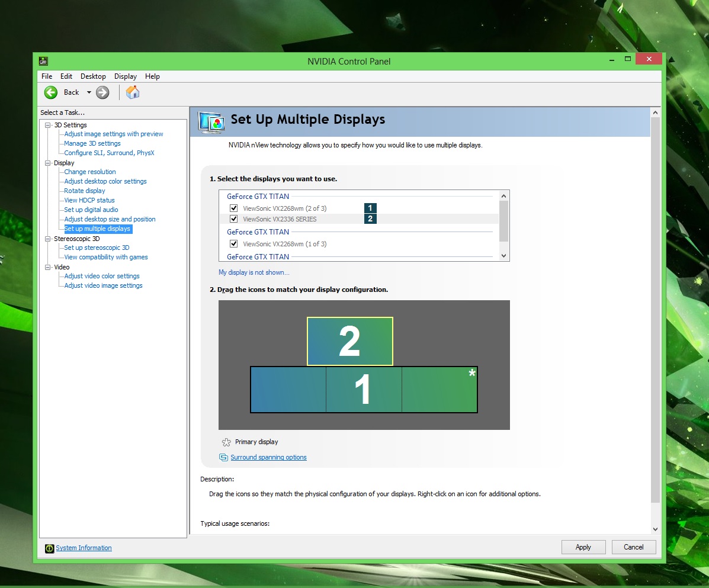Open the Display menu

click(x=125, y=76)
